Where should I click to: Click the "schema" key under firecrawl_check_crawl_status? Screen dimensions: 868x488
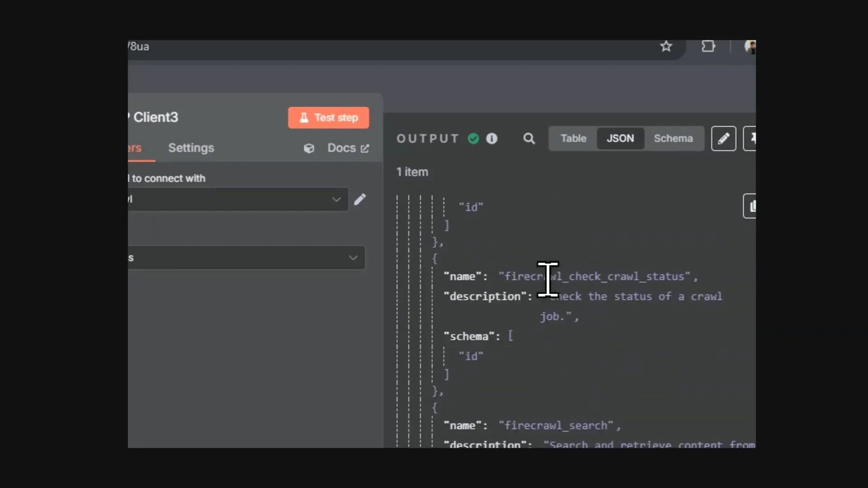pos(469,336)
